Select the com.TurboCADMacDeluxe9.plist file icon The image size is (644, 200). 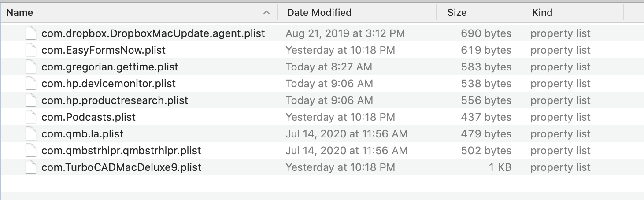30,167
